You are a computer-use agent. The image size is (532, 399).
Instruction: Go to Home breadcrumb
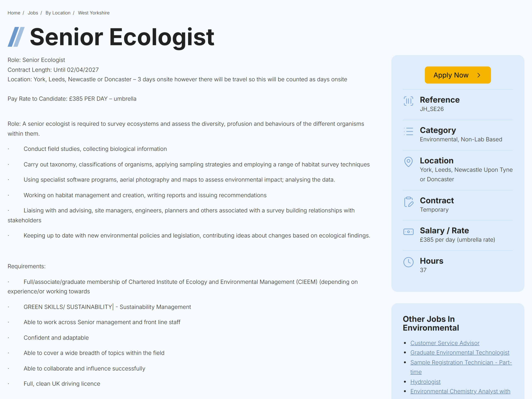(14, 13)
